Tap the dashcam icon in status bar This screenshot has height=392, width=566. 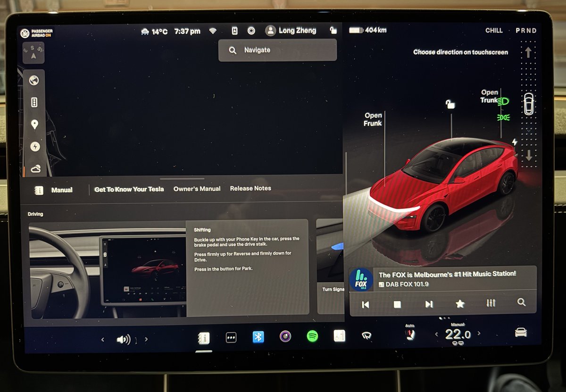(x=234, y=31)
